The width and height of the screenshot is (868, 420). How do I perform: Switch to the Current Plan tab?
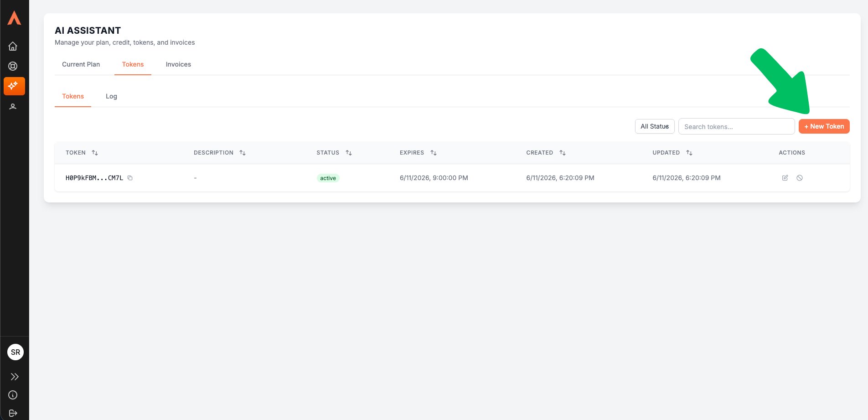click(x=81, y=64)
